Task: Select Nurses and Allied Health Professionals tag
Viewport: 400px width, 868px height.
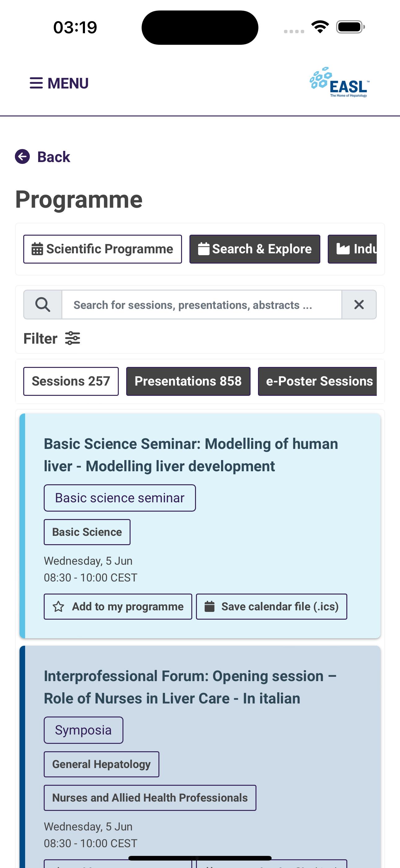Action: click(150, 798)
